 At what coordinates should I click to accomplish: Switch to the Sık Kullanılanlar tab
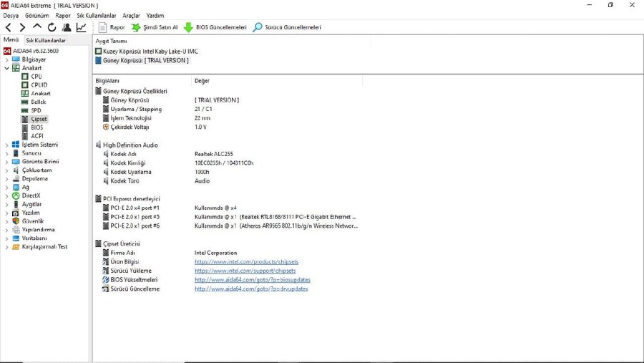pyautogui.click(x=46, y=40)
